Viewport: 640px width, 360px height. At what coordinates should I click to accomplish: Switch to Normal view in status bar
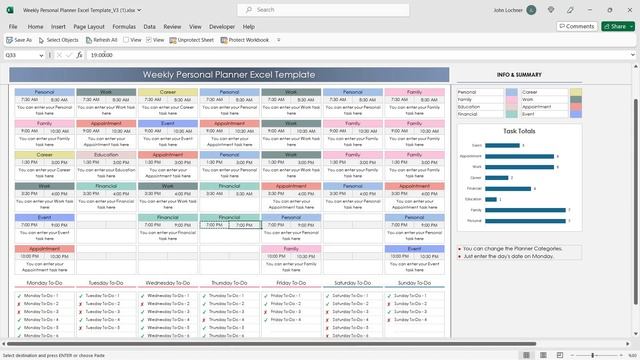(527, 356)
